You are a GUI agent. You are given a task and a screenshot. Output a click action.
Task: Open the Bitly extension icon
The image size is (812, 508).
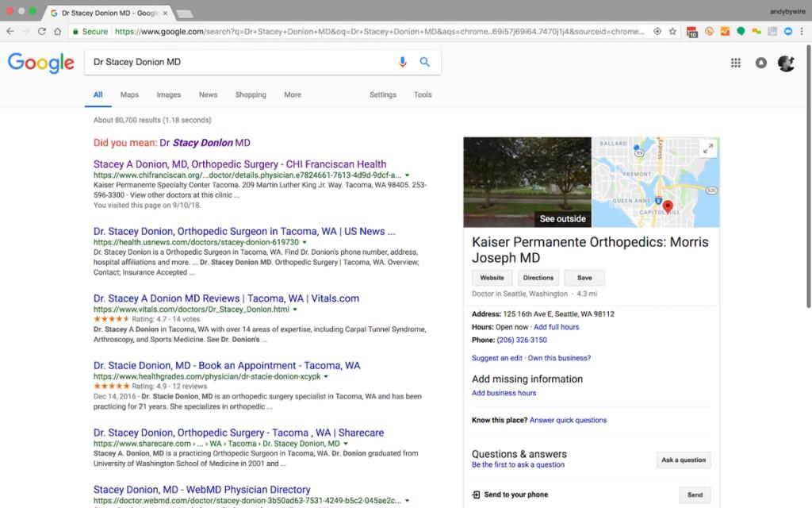click(709, 32)
